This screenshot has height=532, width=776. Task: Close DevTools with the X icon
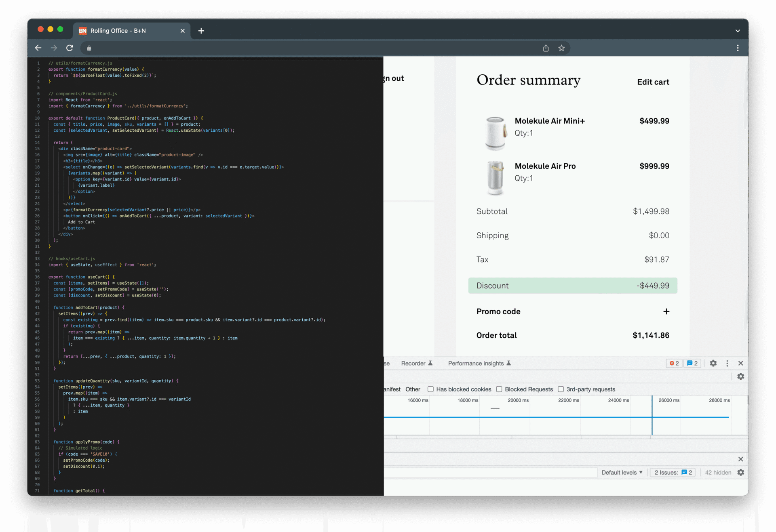pyautogui.click(x=740, y=363)
